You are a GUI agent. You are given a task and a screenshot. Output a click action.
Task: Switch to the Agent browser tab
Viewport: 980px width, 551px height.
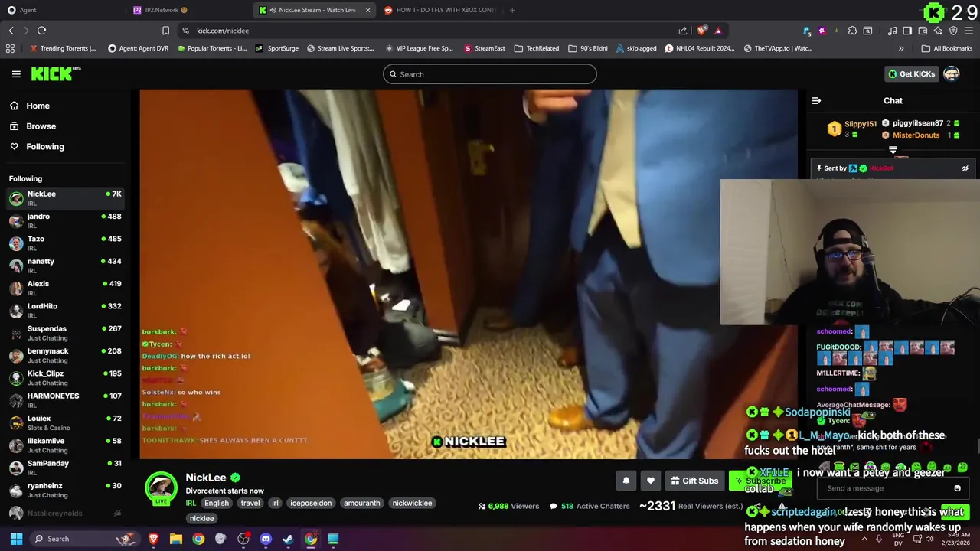[x=63, y=10]
